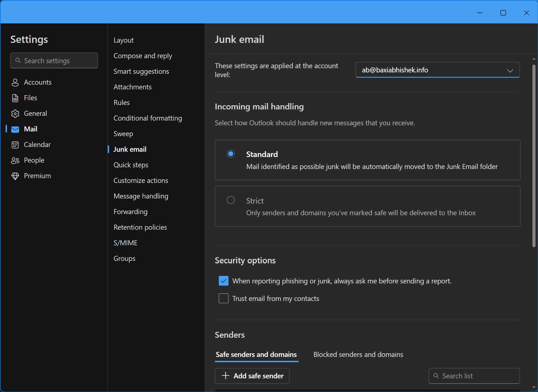Click the Calendar icon in sidebar
Screen dimensions: 538x392
pos(15,145)
